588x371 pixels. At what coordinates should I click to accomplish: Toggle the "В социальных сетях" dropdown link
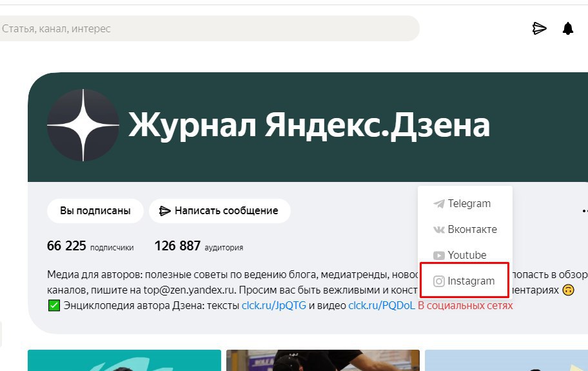click(465, 306)
